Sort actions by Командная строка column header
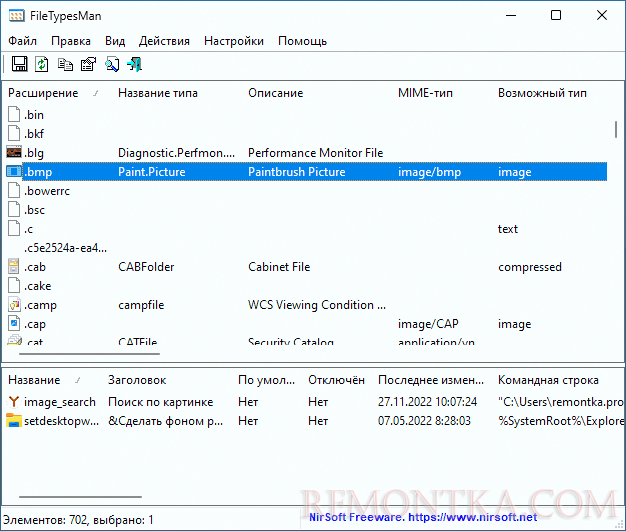Screen dimensions: 626x531 (x=548, y=380)
